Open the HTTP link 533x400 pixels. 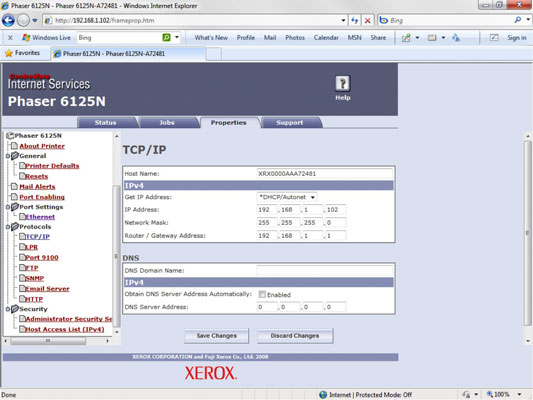point(34,299)
